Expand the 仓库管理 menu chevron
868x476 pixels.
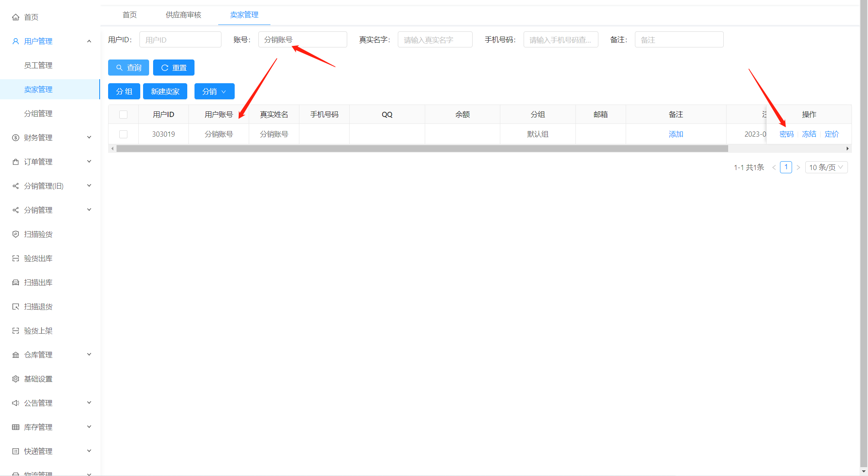(x=89, y=355)
